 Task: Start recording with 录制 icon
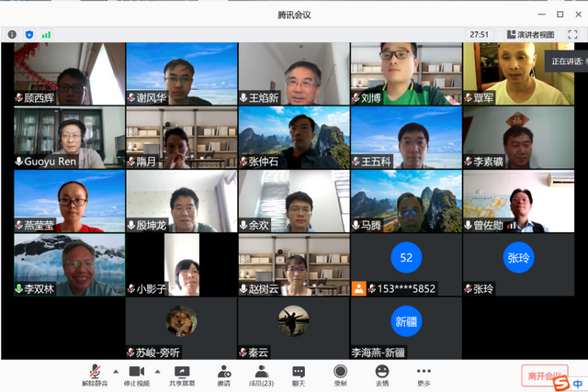coord(340,375)
